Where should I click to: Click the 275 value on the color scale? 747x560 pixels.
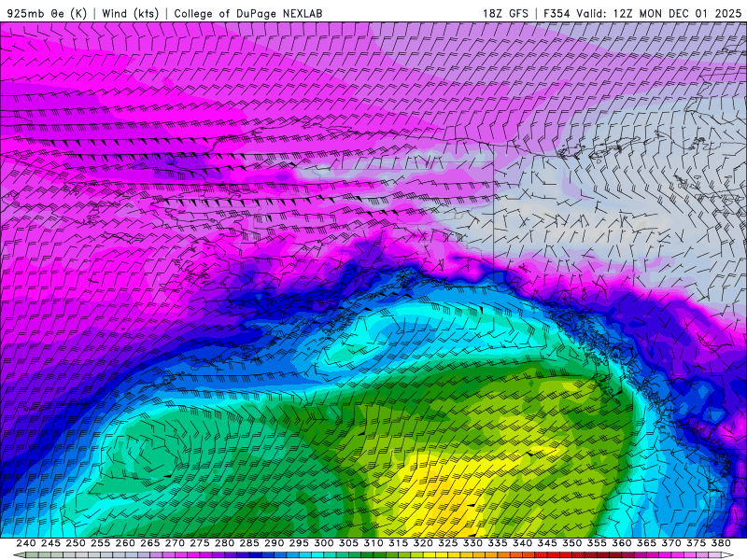click(x=200, y=543)
